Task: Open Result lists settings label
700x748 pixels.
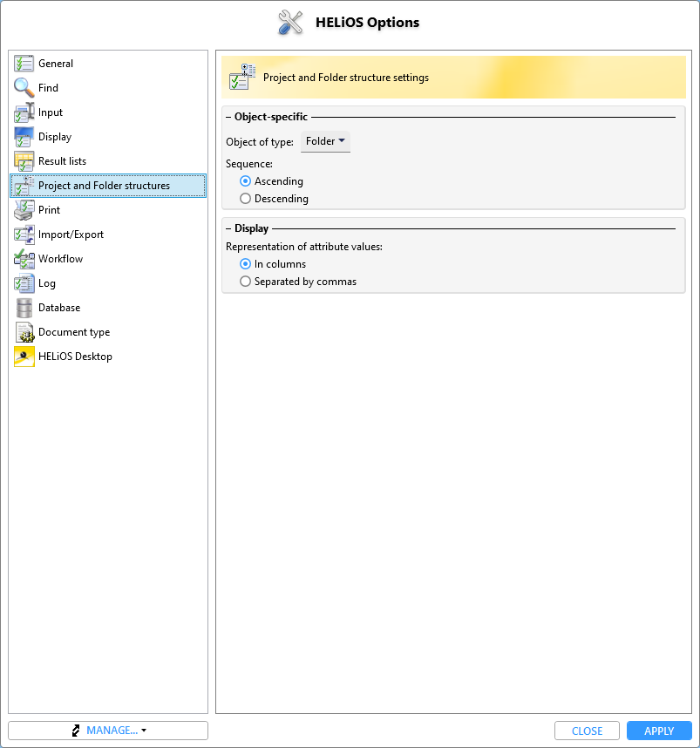Action: click(x=63, y=161)
